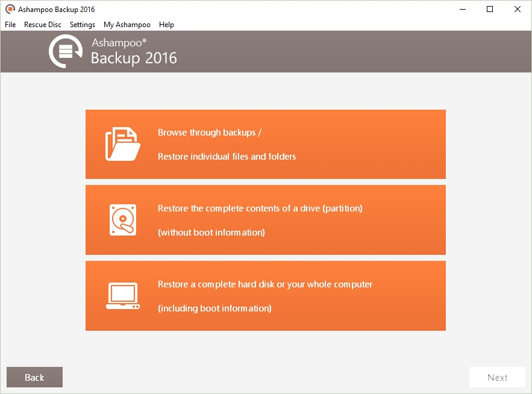Open the Settings menu
The width and height of the screenshot is (532, 394).
click(x=83, y=25)
